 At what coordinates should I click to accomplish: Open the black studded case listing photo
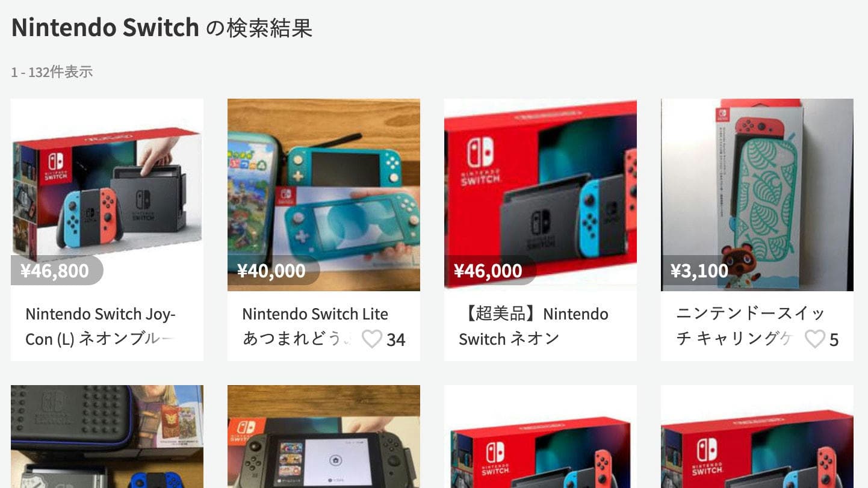tap(107, 437)
